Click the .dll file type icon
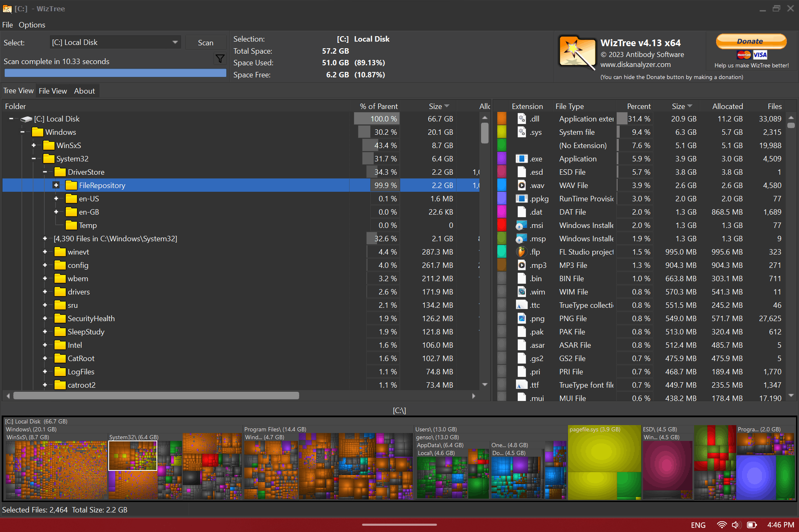The height and width of the screenshot is (532, 799). coord(521,119)
